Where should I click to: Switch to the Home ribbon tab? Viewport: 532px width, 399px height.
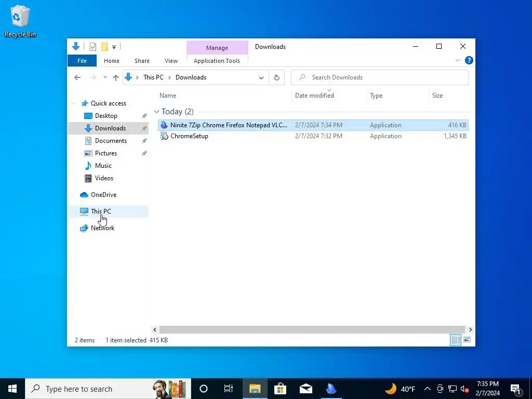click(x=112, y=61)
